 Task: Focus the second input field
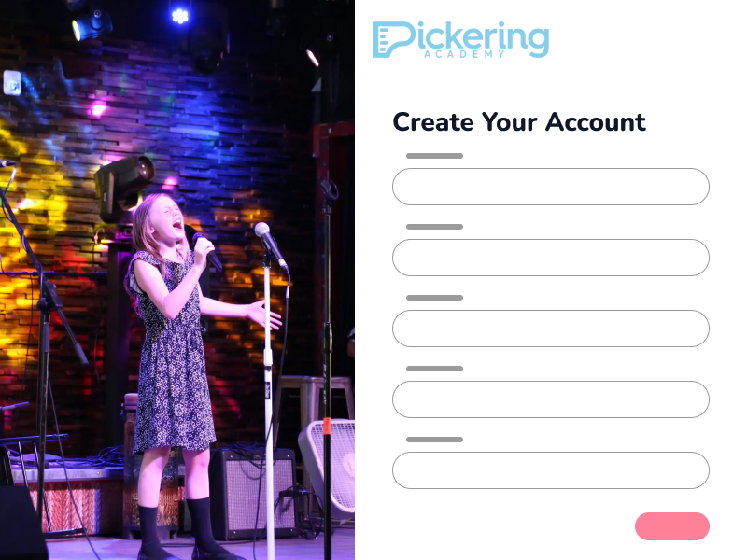pyautogui.click(x=551, y=258)
